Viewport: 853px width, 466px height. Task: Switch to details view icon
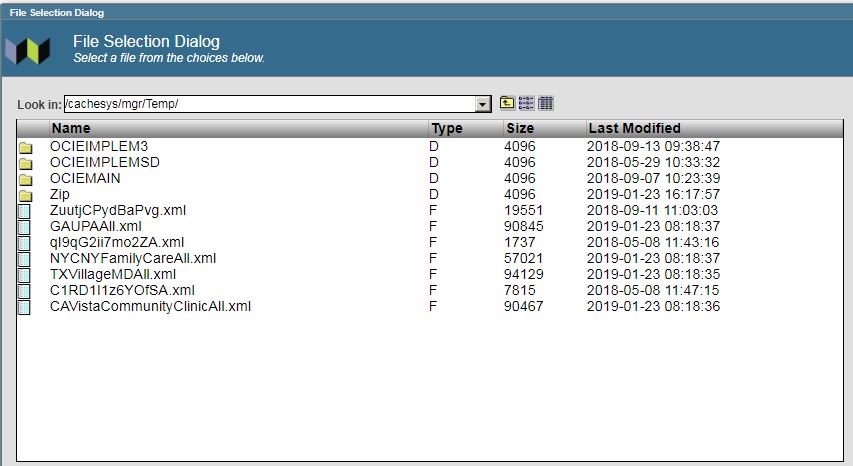(546, 103)
